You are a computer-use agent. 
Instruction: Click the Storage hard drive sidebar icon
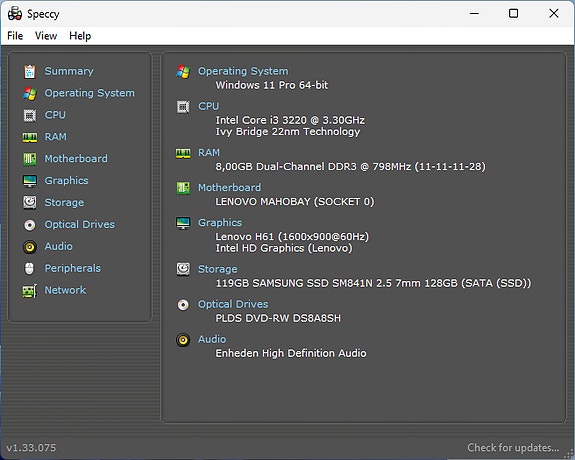coord(30,202)
